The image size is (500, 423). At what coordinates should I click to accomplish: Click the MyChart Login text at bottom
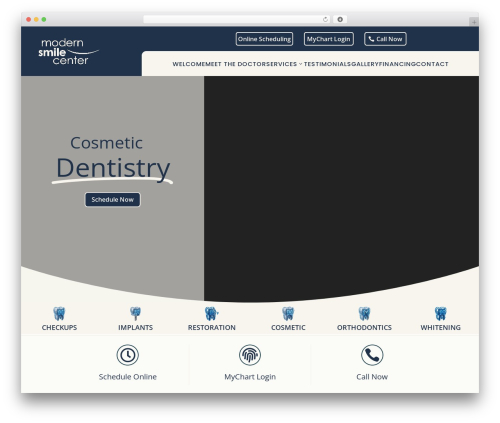250,377
